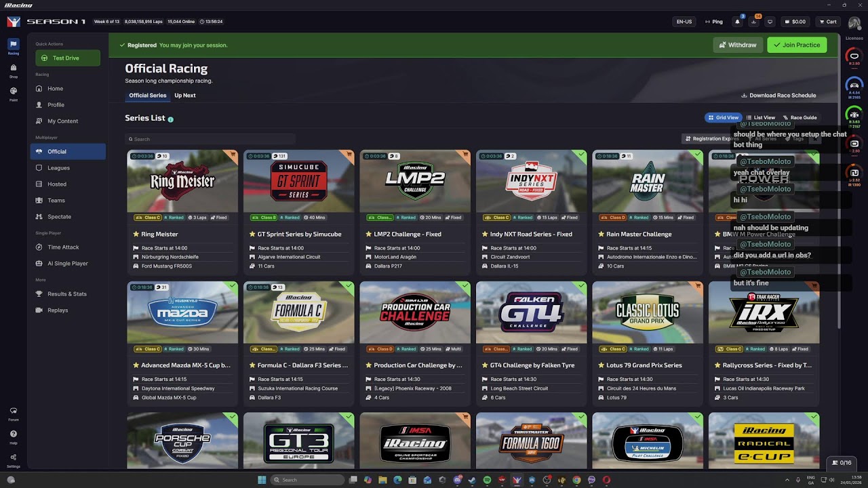Open the Help icon in left rail

[x=14, y=436]
